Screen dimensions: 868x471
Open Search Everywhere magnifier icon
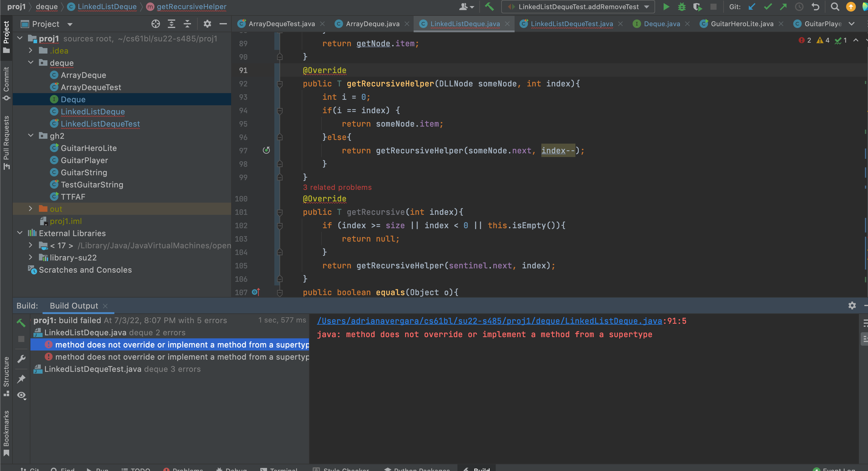835,7
